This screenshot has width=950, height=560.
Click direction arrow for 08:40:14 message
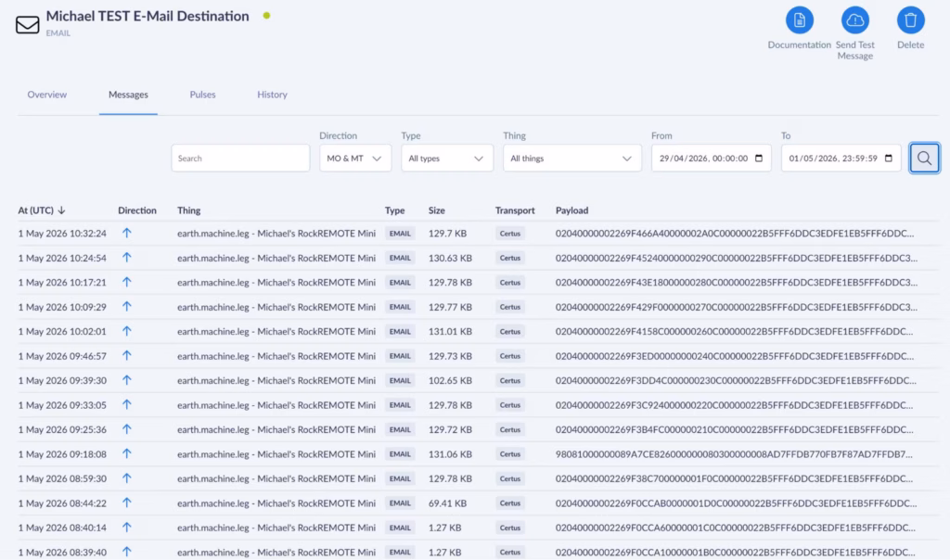tap(126, 528)
